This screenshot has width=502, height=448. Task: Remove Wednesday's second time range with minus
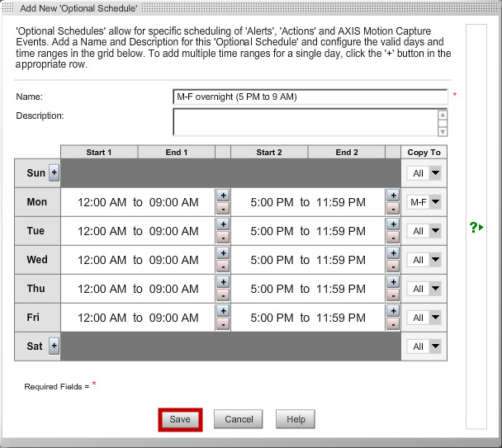pyautogui.click(x=392, y=266)
